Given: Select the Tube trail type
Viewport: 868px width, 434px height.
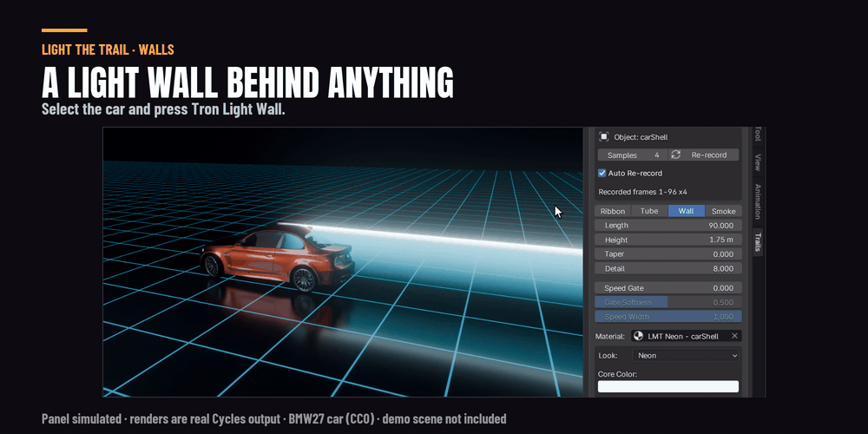Looking at the screenshot, I should (649, 211).
